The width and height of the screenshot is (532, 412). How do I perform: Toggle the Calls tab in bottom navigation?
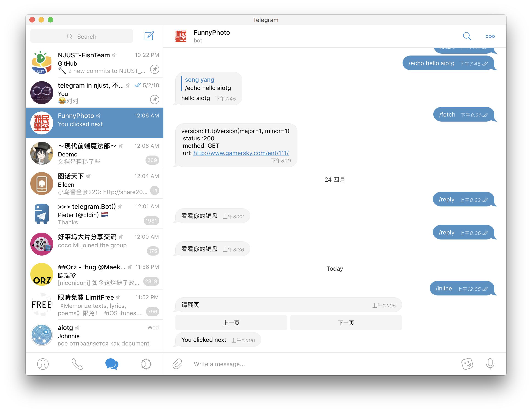(77, 363)
